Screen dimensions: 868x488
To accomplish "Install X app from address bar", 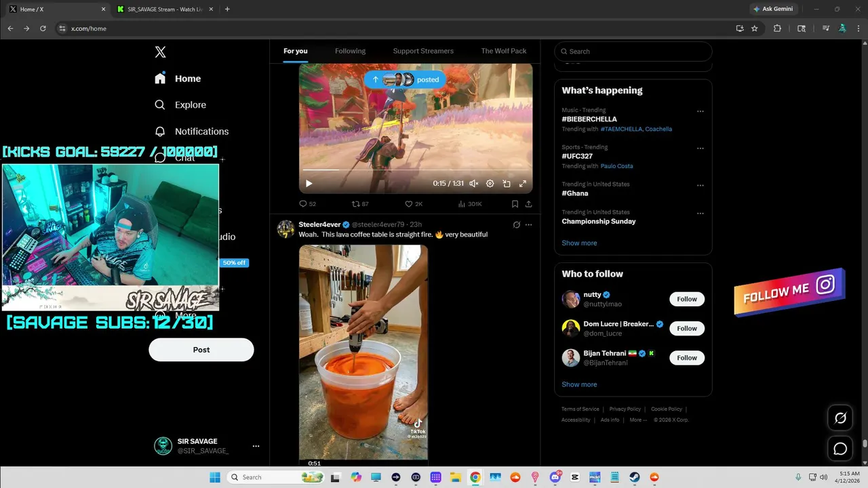I will (740, 28).
